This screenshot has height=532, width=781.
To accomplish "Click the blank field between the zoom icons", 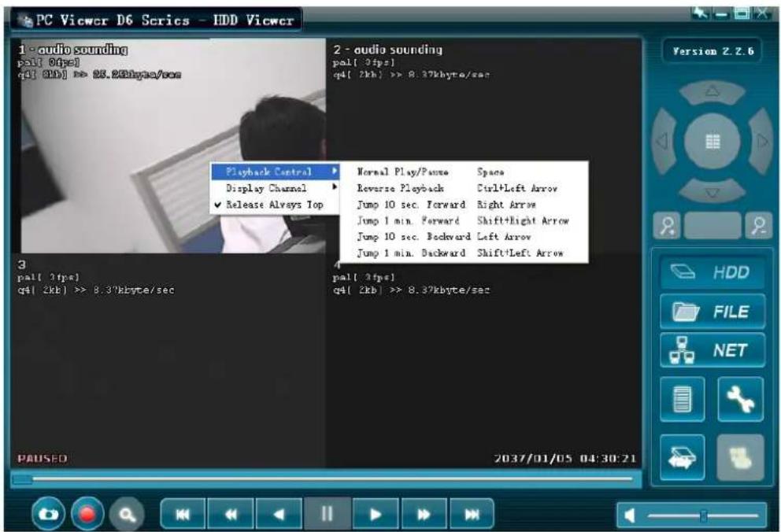I will pyautogui.click(x=713, y=226).
